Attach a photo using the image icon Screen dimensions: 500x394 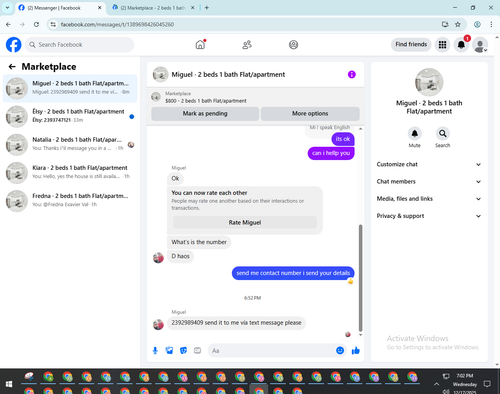[169, 350]
